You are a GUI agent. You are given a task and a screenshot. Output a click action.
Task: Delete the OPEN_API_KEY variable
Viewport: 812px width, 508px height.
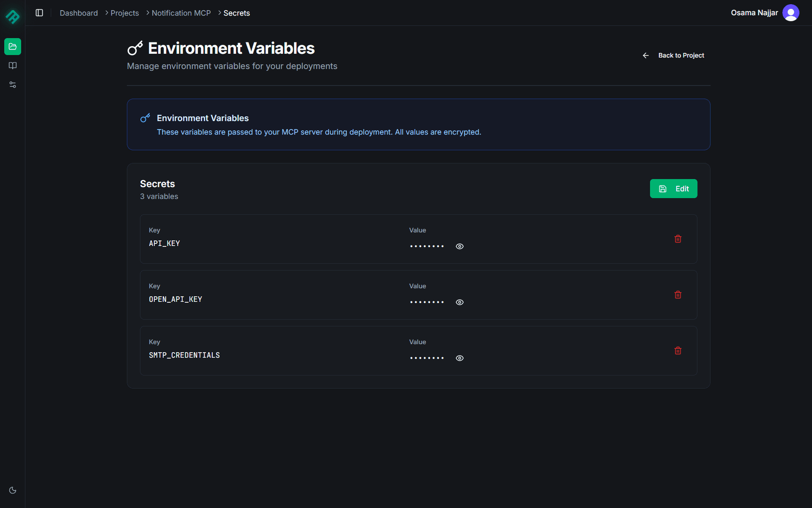click(x=678, y=295)
